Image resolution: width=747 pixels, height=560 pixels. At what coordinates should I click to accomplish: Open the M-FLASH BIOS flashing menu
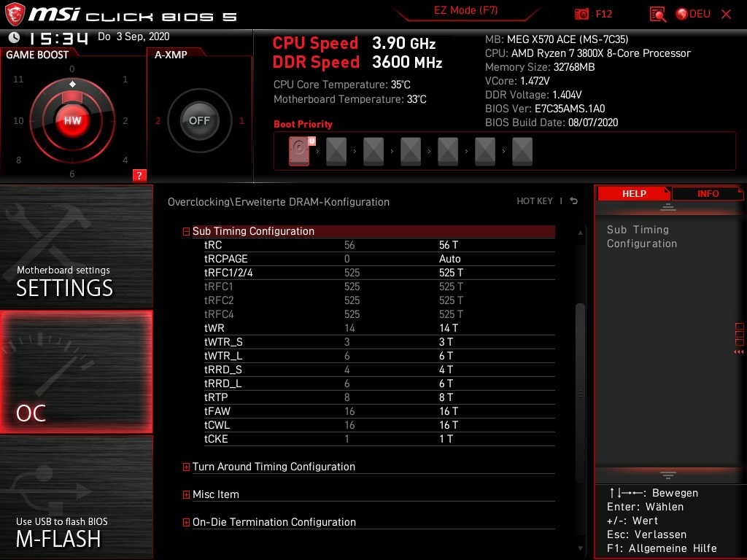(x=76, y=497)
